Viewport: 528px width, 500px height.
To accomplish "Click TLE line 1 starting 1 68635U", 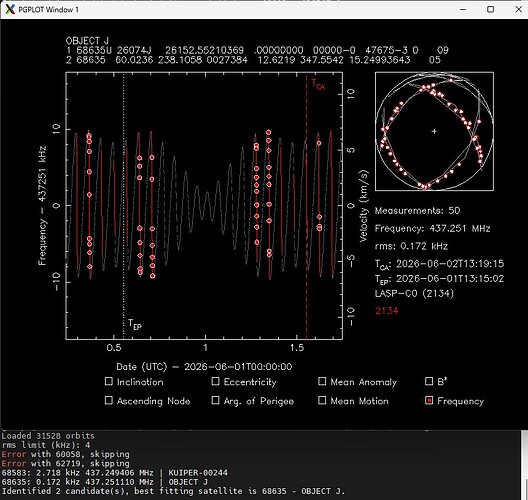I will (x=257, y=51).
